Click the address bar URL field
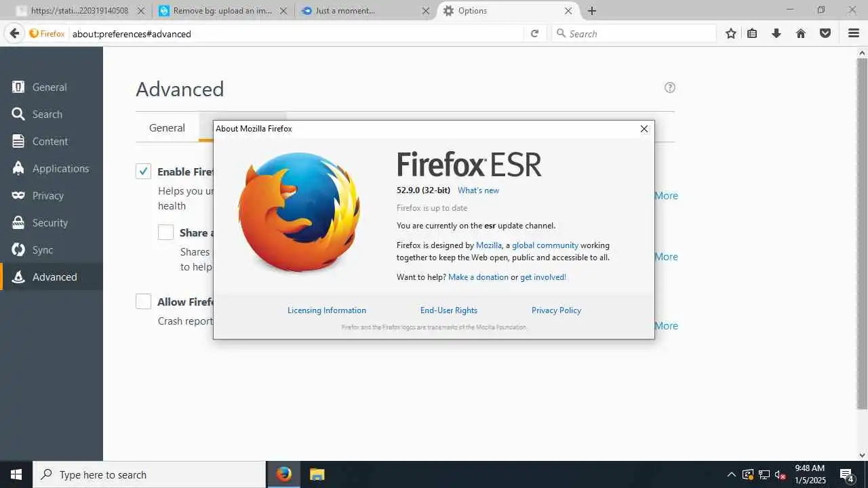 [295, 33]
